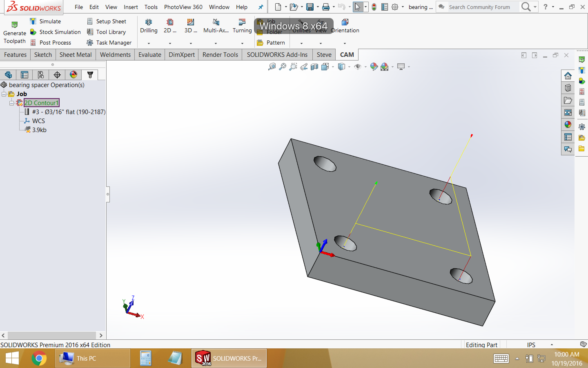Switch to the Sheet Metal tab

[x=76, y=55]
